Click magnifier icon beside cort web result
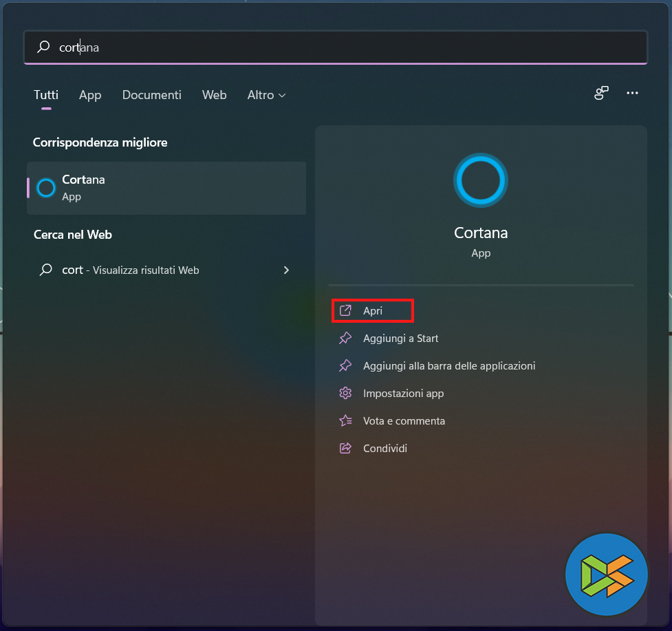Viewport: 672px width, 631px height. point(45,270)
